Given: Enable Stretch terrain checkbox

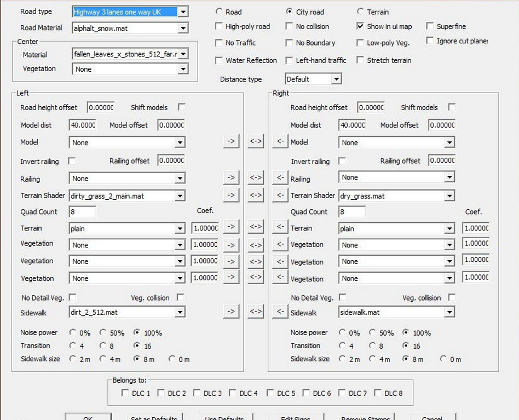Looking at the screenshot, I should click(x=360, y=60).
